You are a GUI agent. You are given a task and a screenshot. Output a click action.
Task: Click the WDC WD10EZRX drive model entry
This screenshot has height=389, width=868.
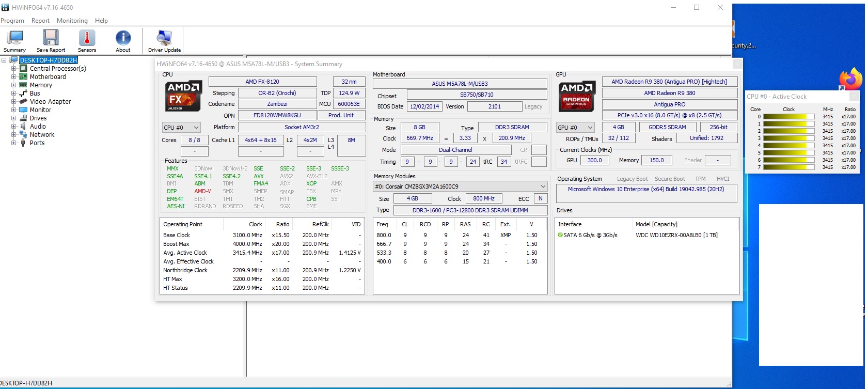(676, 235)
